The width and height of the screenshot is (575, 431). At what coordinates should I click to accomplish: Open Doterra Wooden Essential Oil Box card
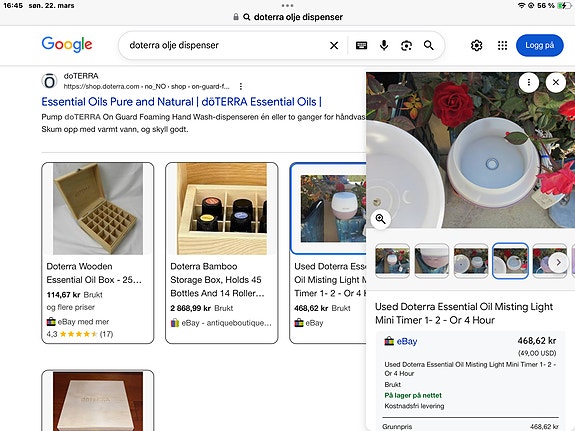point(98,253)
